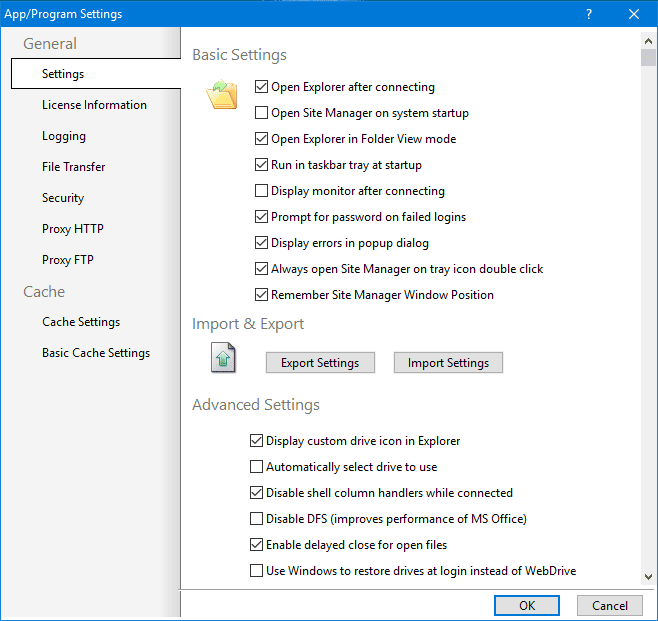Close the App/Program Settings dialog
Screen dimensions: 658x621
click(x=634, y=14)
